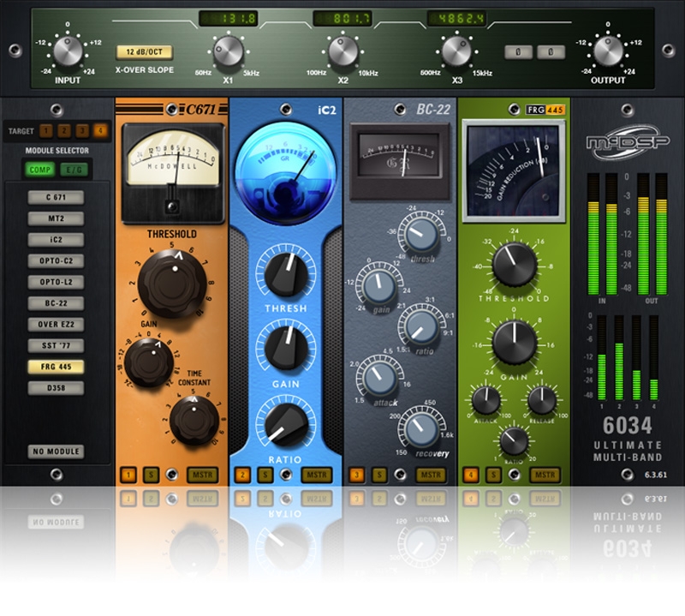Toggle band 1 bypass button

[128, 474]
